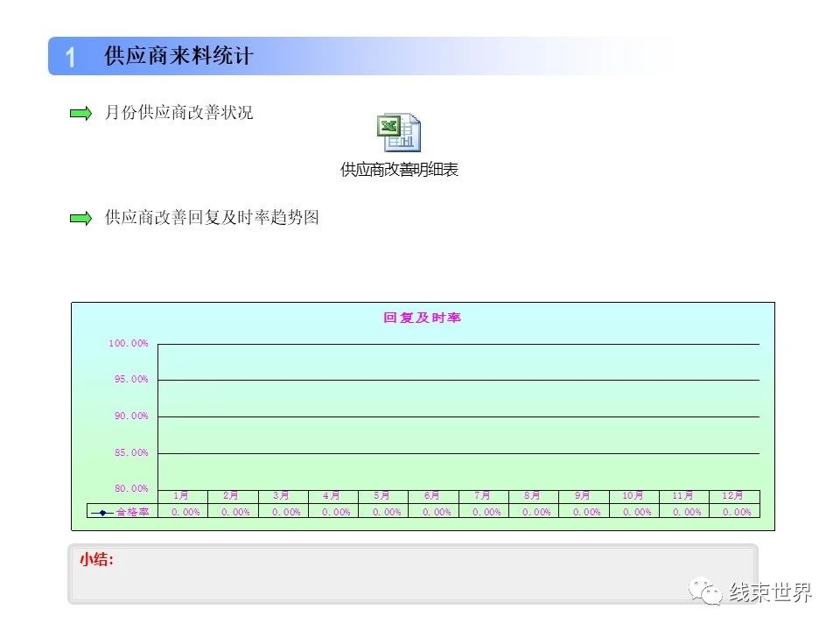Click the 月份供应商改善状况 bullet text
This screenshot has height=630, width=840.
(x=178, y=113)
